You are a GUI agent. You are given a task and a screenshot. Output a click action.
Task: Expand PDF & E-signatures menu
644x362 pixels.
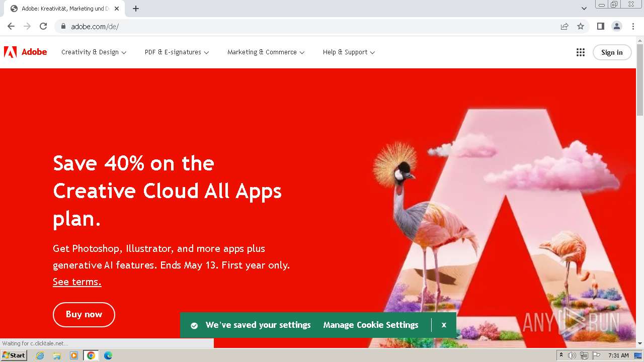[177, 52]
